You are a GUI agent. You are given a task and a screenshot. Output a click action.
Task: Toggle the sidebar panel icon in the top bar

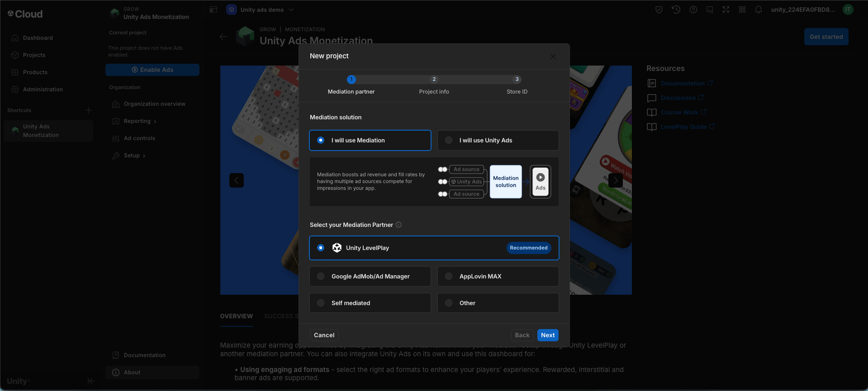(x=213, y=9)
